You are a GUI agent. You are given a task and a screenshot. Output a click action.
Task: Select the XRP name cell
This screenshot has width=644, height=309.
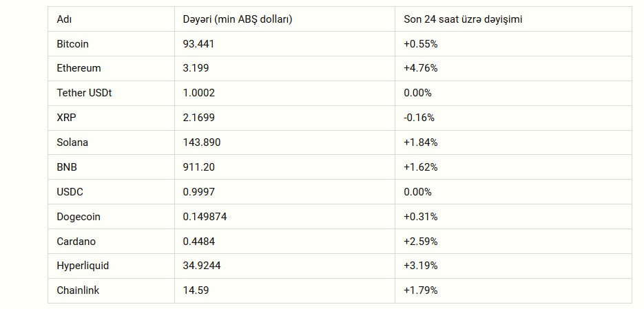pyautogui.click(x=66, y=118)
